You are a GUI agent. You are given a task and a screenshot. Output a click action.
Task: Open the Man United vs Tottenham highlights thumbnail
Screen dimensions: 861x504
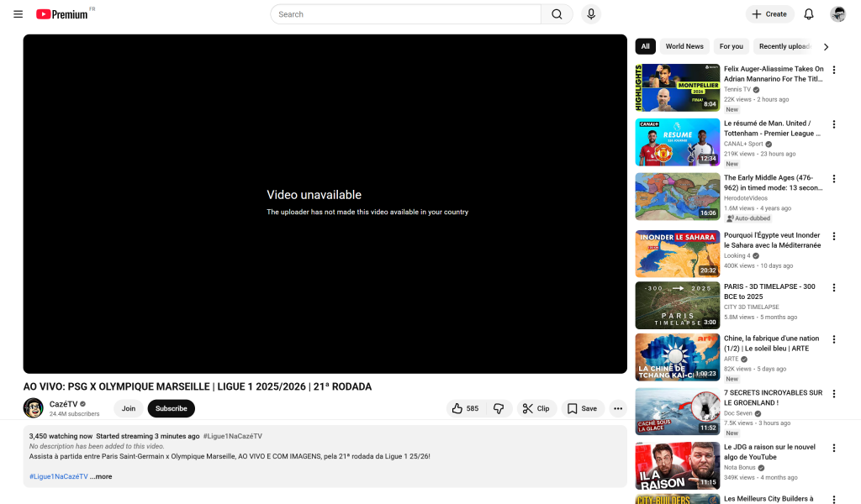click(677, 142)
